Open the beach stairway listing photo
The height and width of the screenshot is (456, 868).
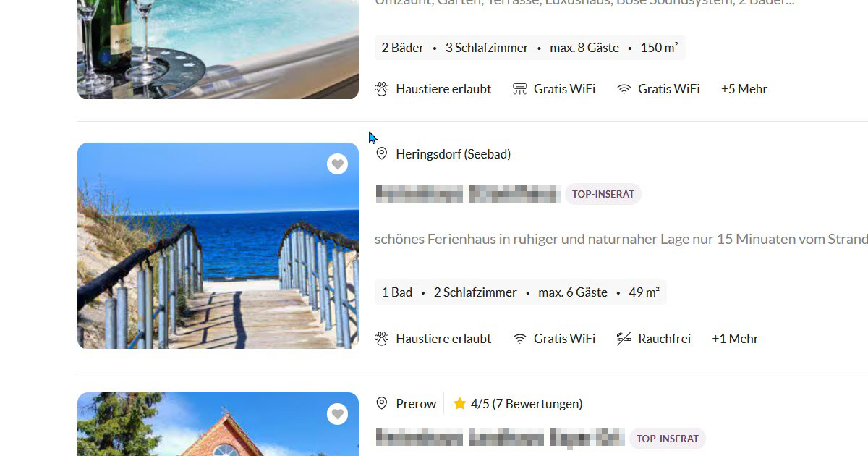click(218, 245)
